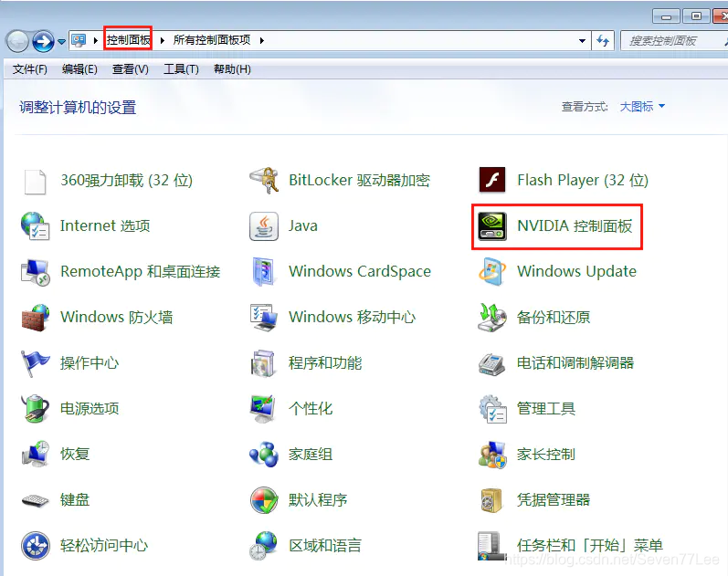Open the Windows Update link text
The image size is (728, 576).
click(x=576, y=271)
